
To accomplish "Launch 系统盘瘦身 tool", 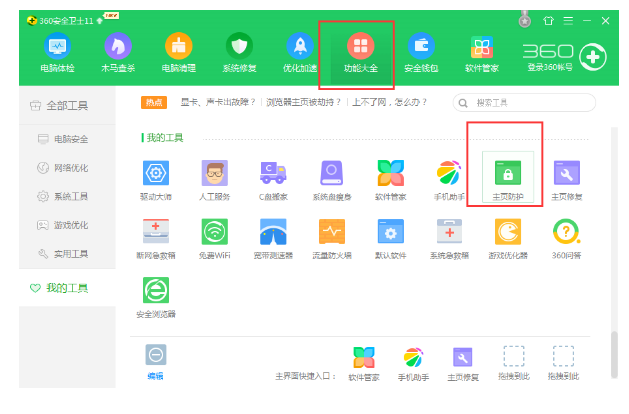I will tap(332, 180).
